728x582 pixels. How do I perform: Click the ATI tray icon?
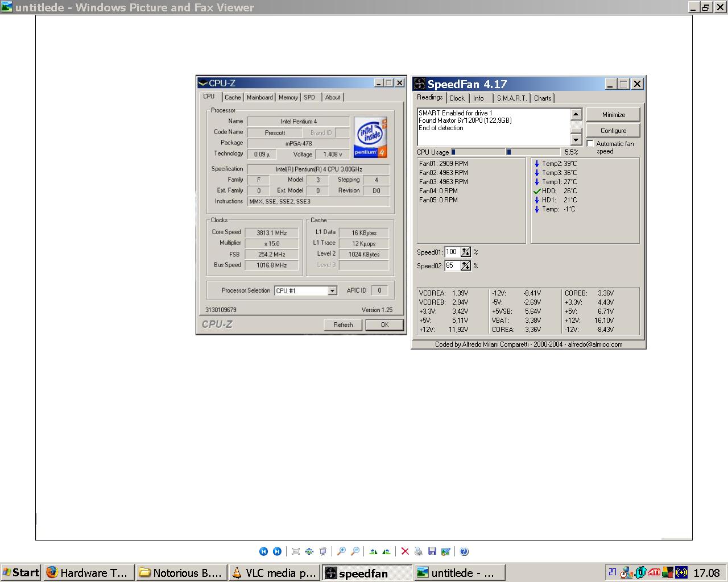coord(654,572)
